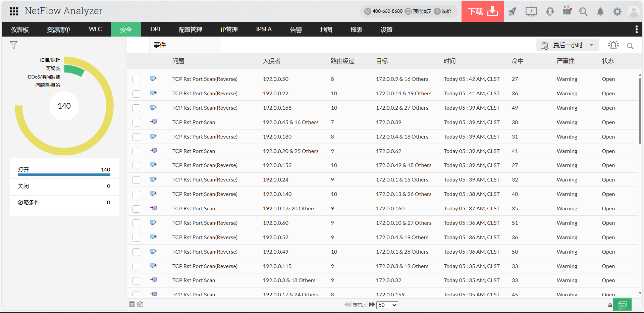Expand the 最后一小时 time range dropdown
This screenshot has height=313, width=644.
568,45
